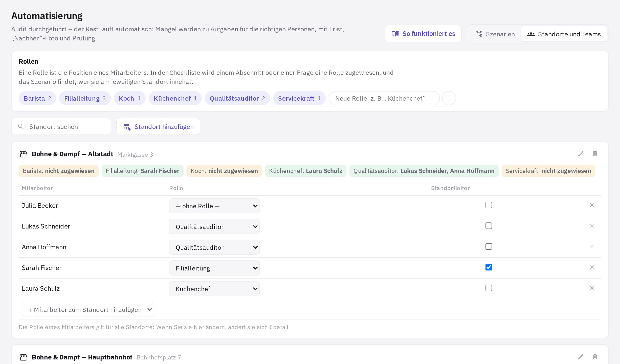Image resolution: width=620 pixels, height=364 pixels.
Task: Select the Küchenchef role chip
Action: [175, 98]
